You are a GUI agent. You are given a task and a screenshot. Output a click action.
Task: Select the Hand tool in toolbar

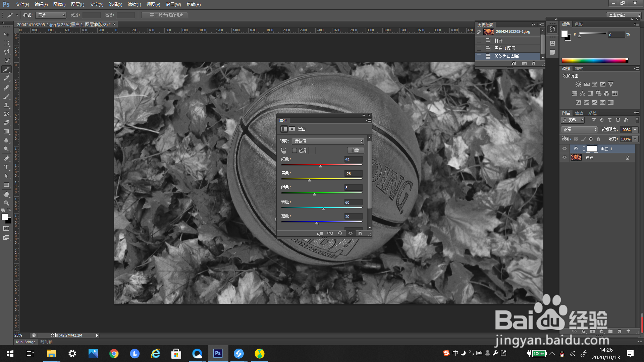[6, 194]
